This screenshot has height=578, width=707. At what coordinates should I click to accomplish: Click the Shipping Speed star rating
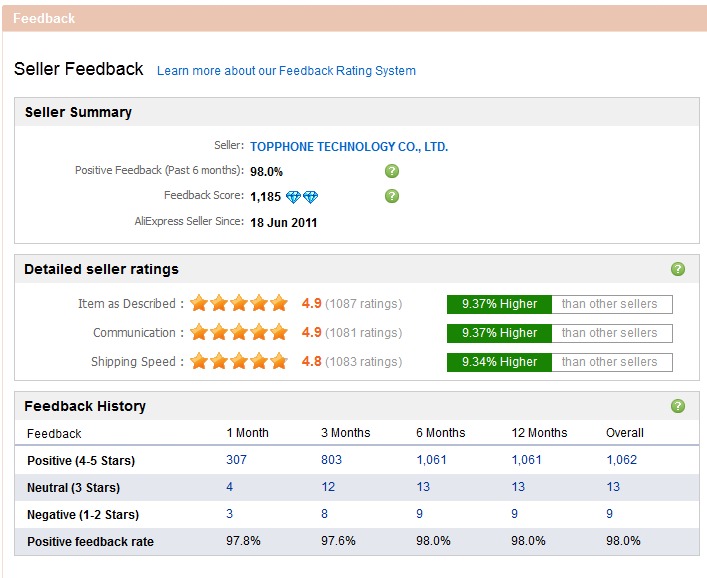239,362
